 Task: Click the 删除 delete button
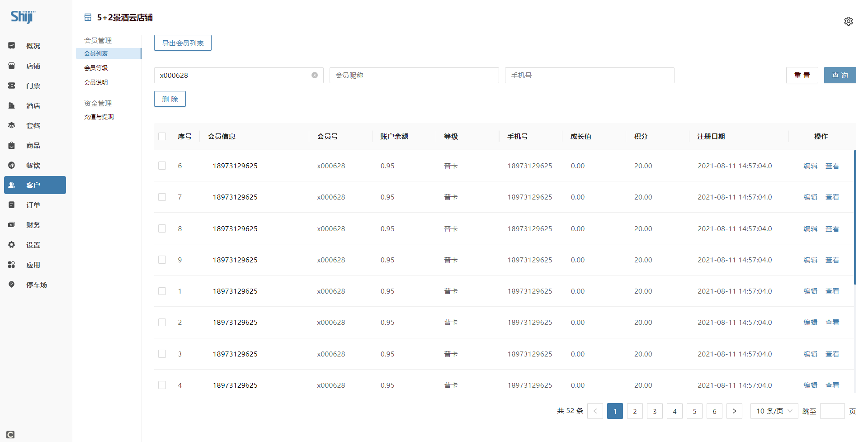click(170, 99)
